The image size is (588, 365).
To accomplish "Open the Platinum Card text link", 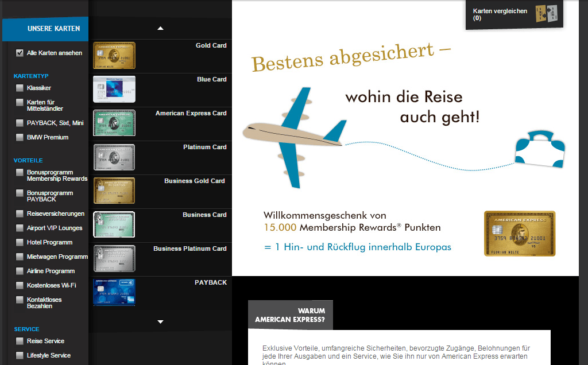I will (x=205, y=147).
